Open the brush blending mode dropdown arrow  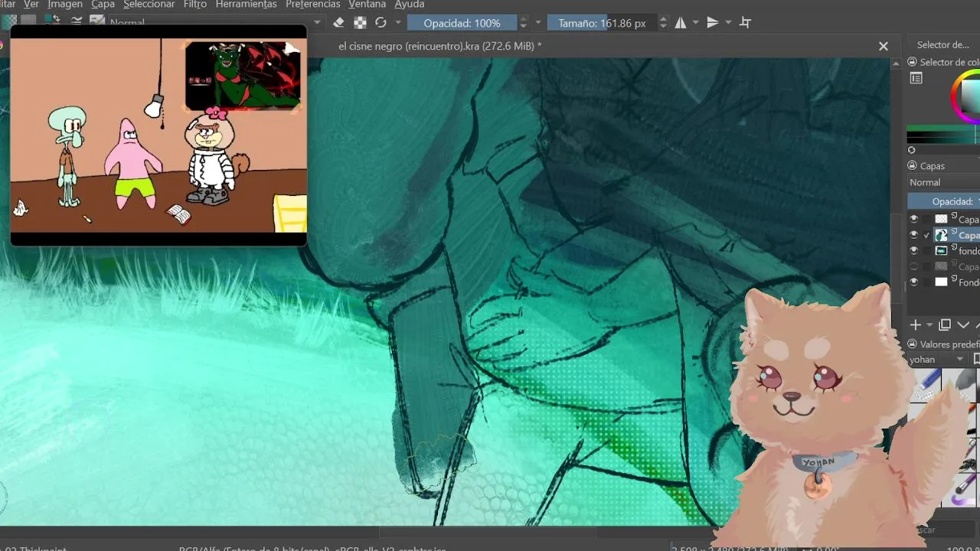tap(317, 23)
